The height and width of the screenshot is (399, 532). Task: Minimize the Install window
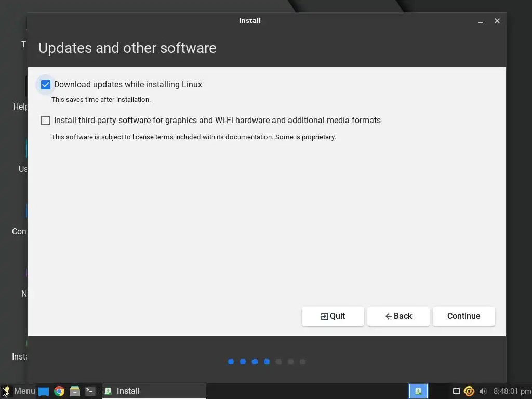pyautogui.click(x=481, y=21)
